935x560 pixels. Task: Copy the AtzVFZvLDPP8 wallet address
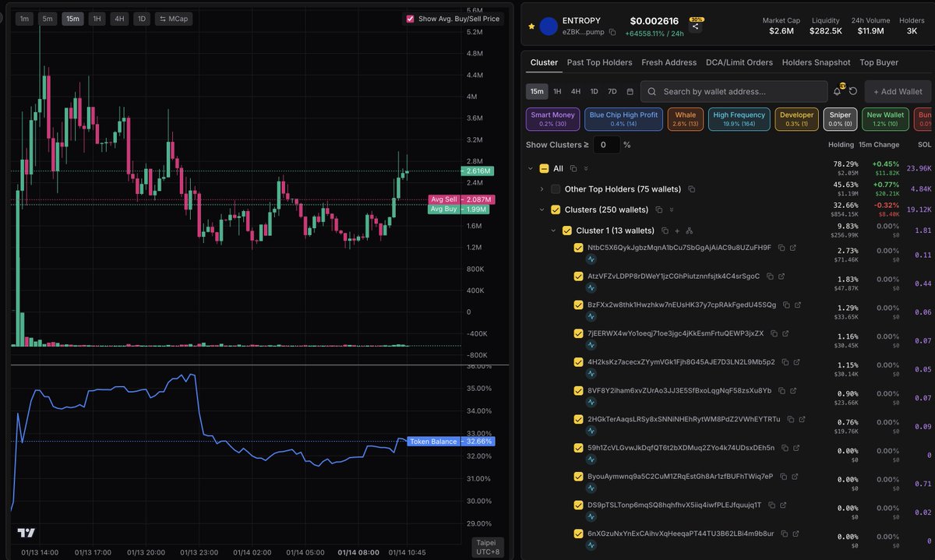[x=769, y=276]
